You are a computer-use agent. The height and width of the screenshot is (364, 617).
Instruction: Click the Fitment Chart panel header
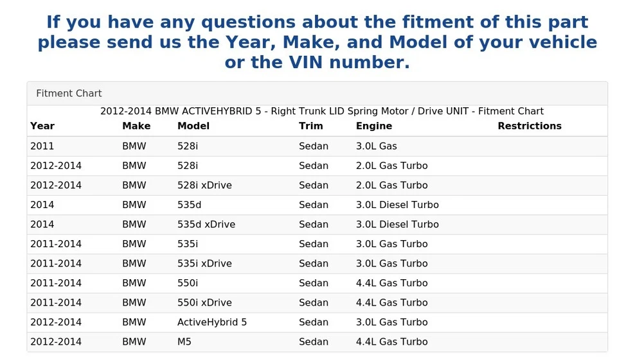coord(69,94)
